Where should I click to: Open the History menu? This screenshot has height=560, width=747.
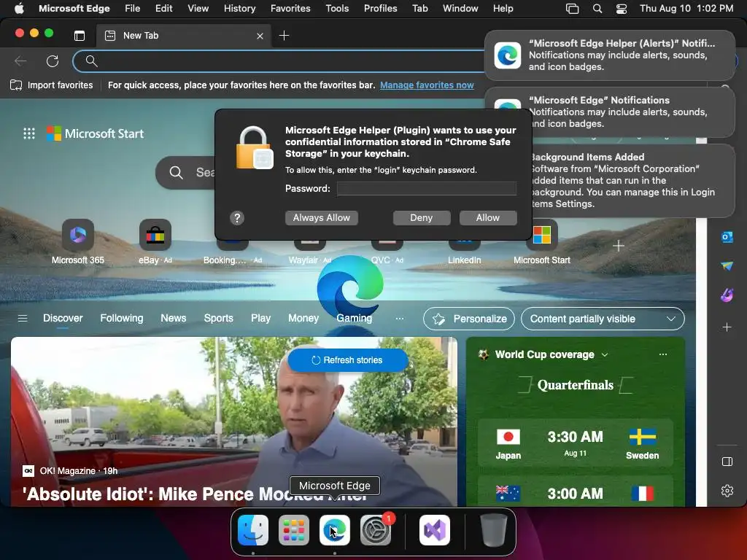[x=239, y=8]
